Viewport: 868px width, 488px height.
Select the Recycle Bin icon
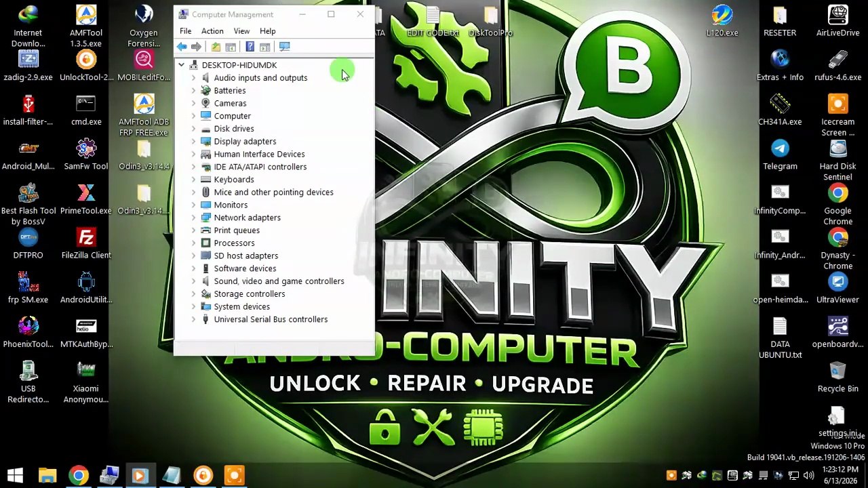tap(838, 378)
